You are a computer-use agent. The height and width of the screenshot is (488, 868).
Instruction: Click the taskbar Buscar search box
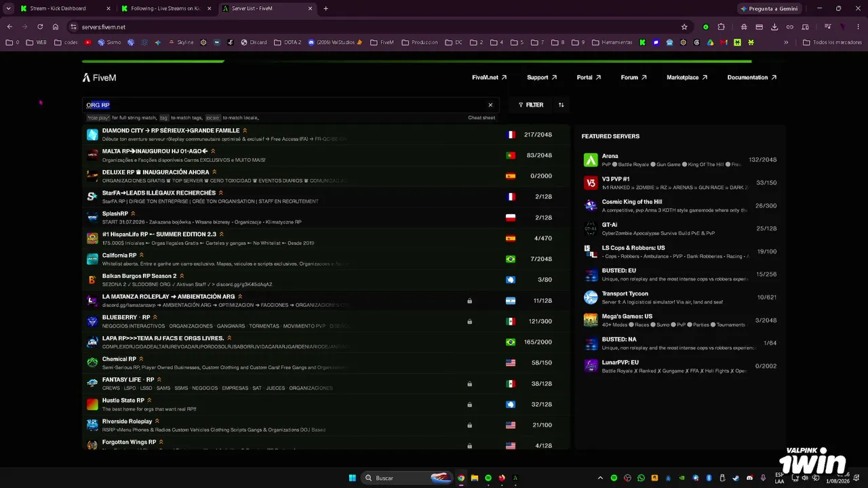(407, 478)
